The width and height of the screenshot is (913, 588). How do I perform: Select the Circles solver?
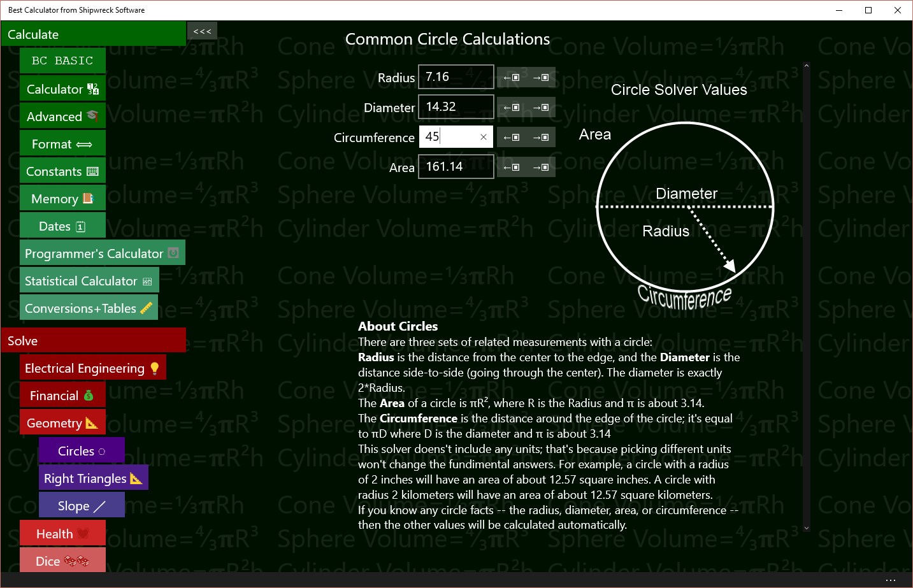tap(81, 450)
